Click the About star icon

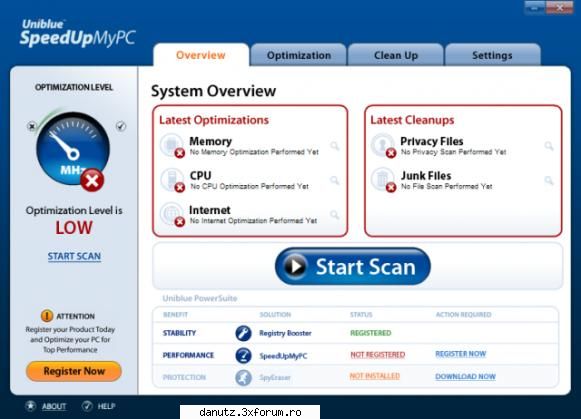click(31, 406)
